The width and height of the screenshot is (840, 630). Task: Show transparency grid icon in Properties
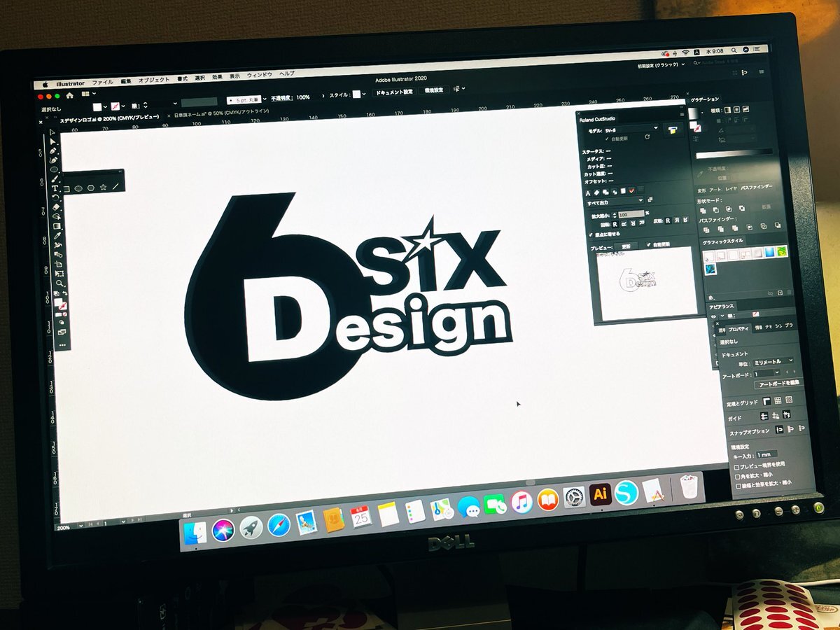[789, 399]
